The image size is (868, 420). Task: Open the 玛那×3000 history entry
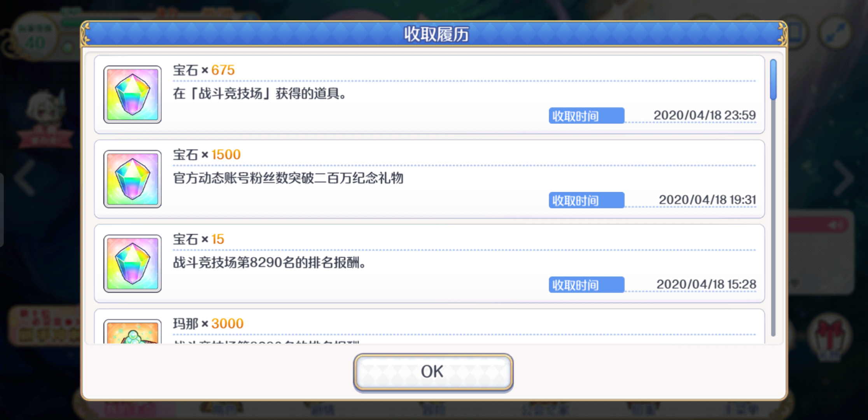click(429, 327)
